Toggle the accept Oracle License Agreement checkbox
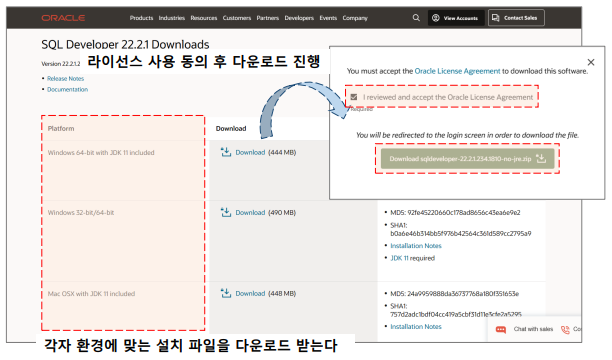 pos(354,97)
